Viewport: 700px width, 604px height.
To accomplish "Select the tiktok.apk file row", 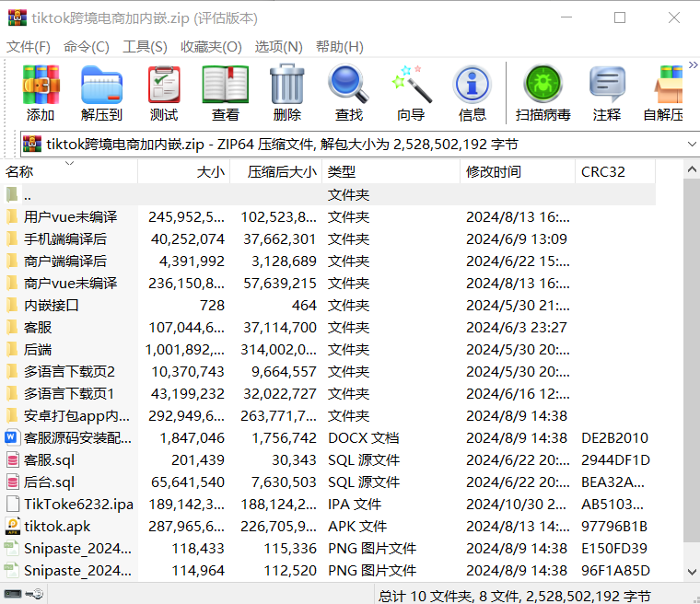I will click(x=57, y=526).
